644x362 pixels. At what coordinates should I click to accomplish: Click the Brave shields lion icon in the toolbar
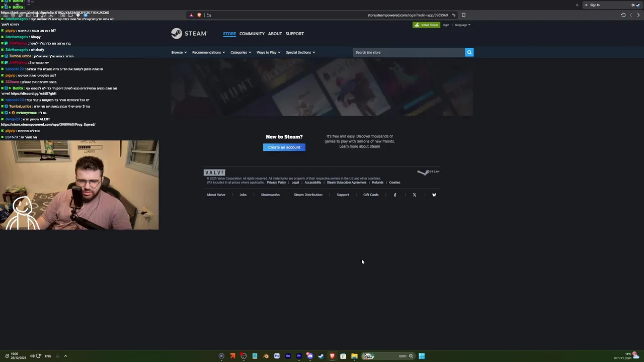coord(199,15)
